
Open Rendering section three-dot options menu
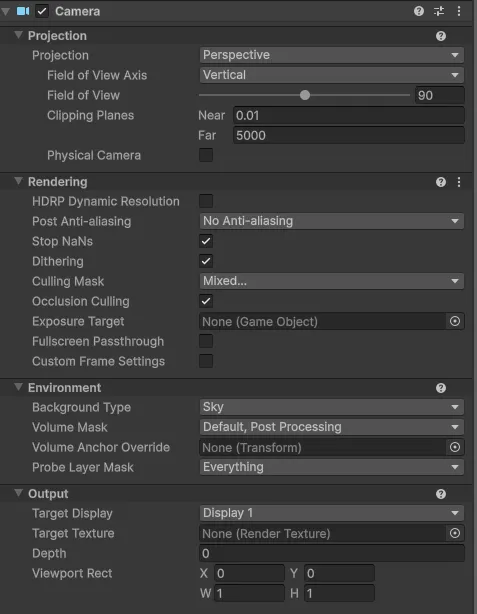(459, 182)
